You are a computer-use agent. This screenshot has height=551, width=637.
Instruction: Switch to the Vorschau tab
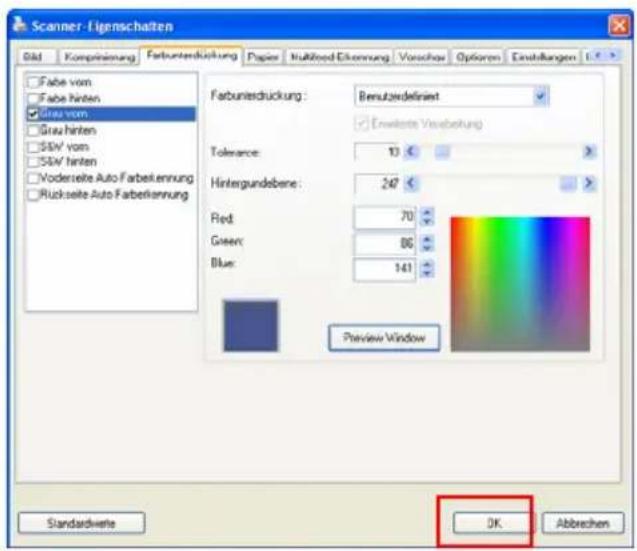(422, 57)
